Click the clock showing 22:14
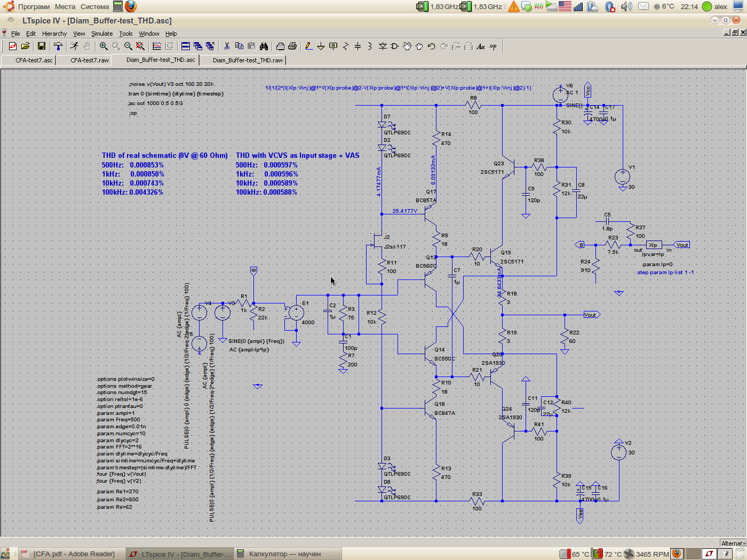Viewport: 747px width, 560px height. point(689,6)
